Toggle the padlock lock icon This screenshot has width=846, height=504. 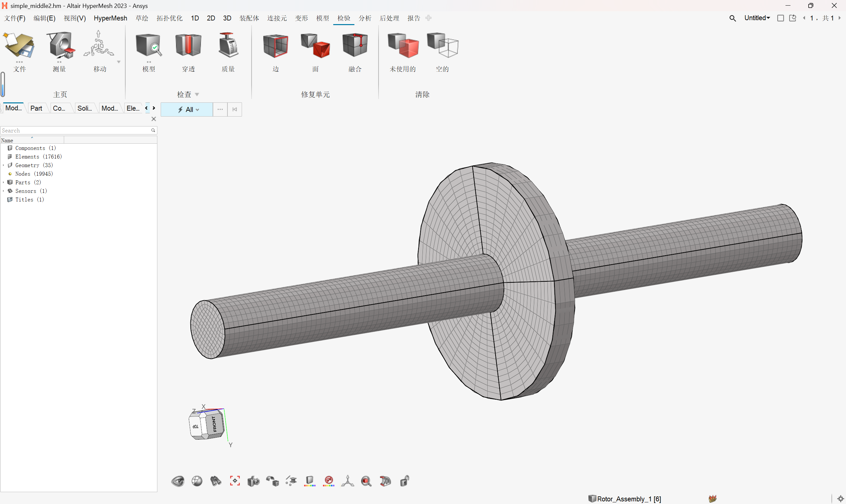404,481
